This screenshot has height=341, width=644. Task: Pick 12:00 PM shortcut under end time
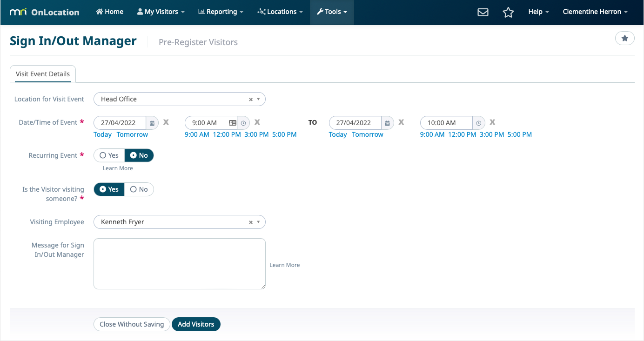tap(462, 134)
